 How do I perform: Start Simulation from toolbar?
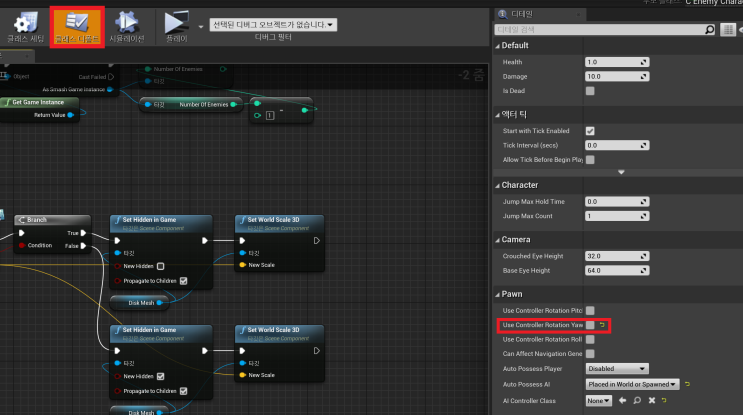point(127,27)
